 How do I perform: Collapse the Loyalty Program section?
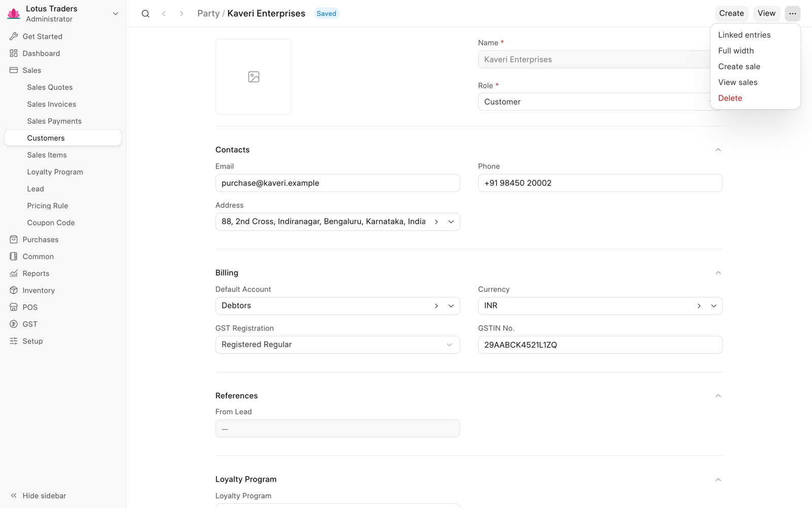pos(718,480)
